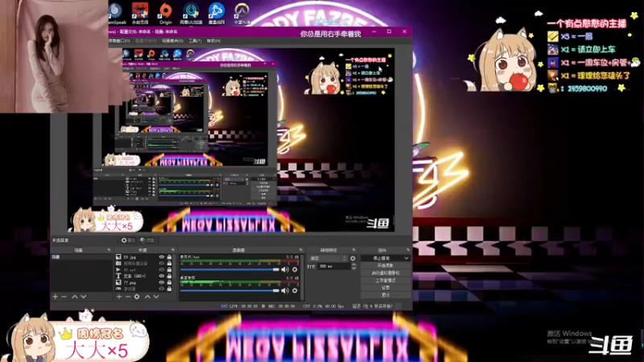
Task: Open the 配置文件(P) menu
Action: (x=146, y=41)
